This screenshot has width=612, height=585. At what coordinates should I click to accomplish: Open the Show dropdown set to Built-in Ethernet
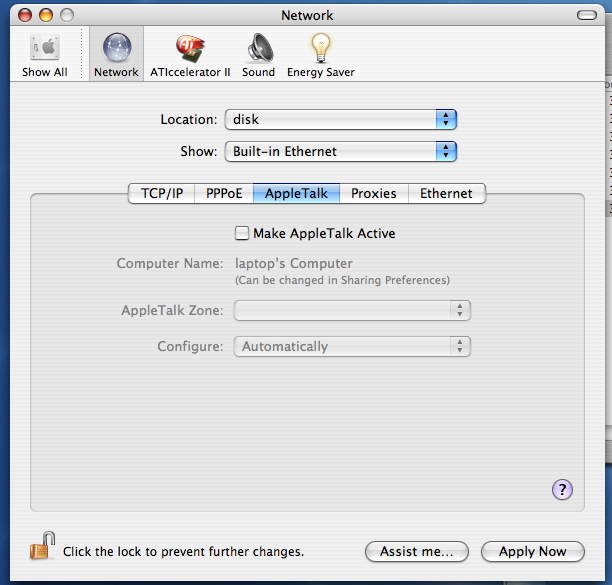click(x=341, y=151)
